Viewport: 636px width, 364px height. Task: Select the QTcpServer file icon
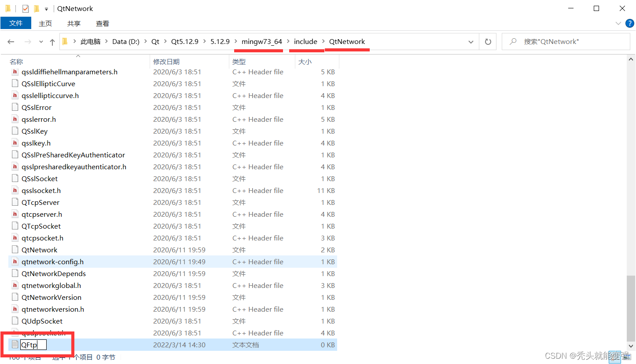(15, 203)
